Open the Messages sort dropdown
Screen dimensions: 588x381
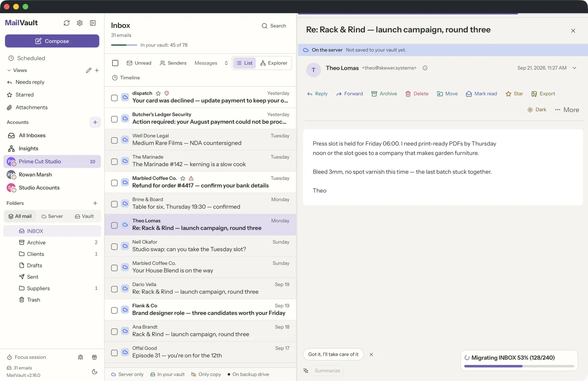211,63
